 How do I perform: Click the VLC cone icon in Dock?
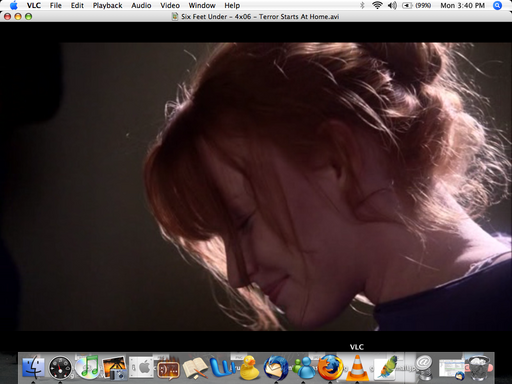pyautogui.click(x=357, y=368)
